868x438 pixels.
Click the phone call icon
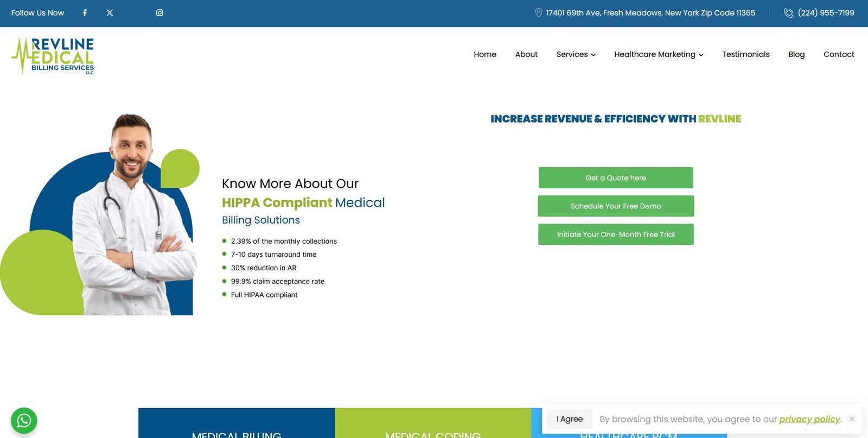pos(788,13)
